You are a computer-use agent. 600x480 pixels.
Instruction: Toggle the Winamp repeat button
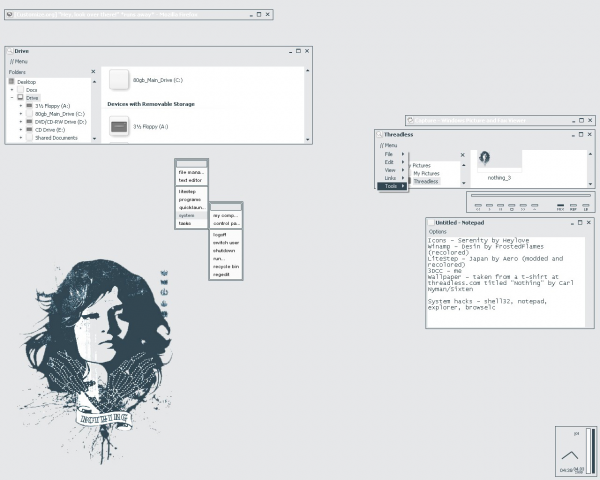(573, 207)
